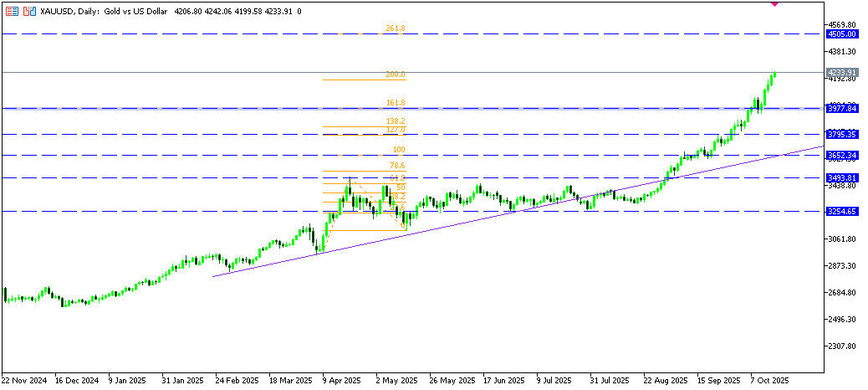Select the 78.6 Fibonacci retracement label
868x390 pixels.
[397, 166]
